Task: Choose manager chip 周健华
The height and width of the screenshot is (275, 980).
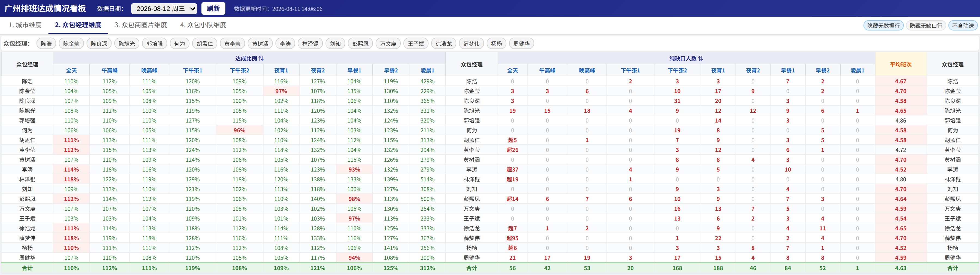Action: 522,44
